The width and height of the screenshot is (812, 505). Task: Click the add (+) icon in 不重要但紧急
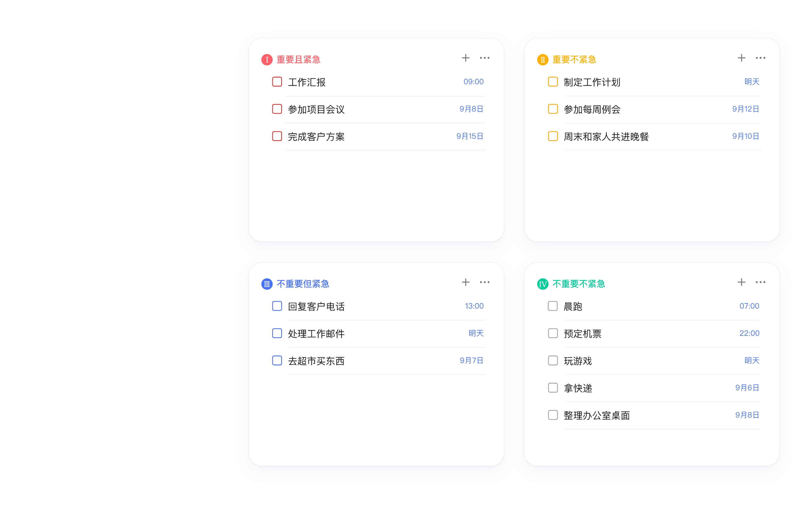[465, 282]
